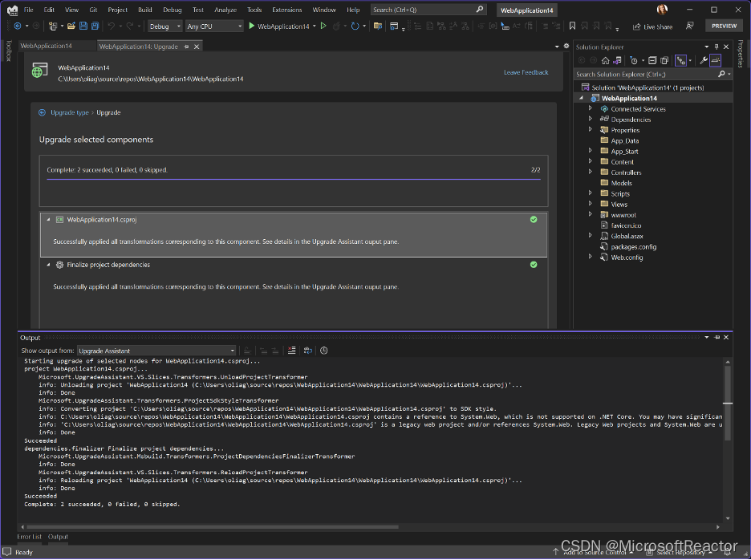Expand the Controllers folder
751x560 pixels.
coord(591,172)
